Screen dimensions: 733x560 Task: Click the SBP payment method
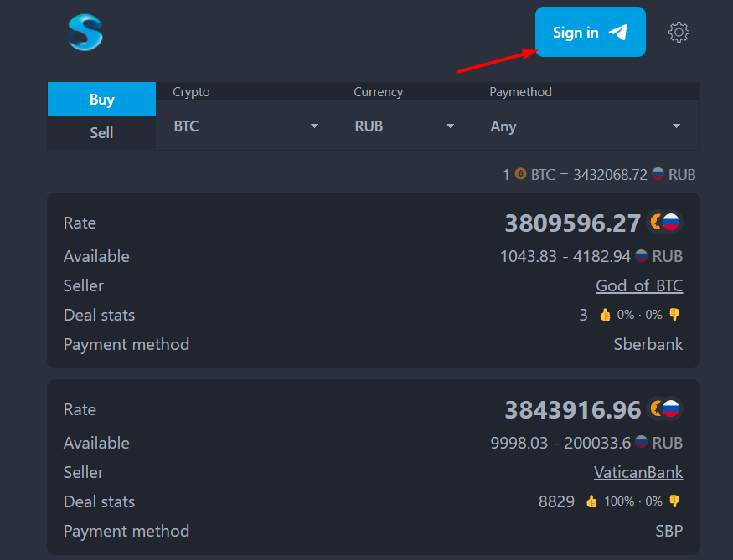pos(669,531)
